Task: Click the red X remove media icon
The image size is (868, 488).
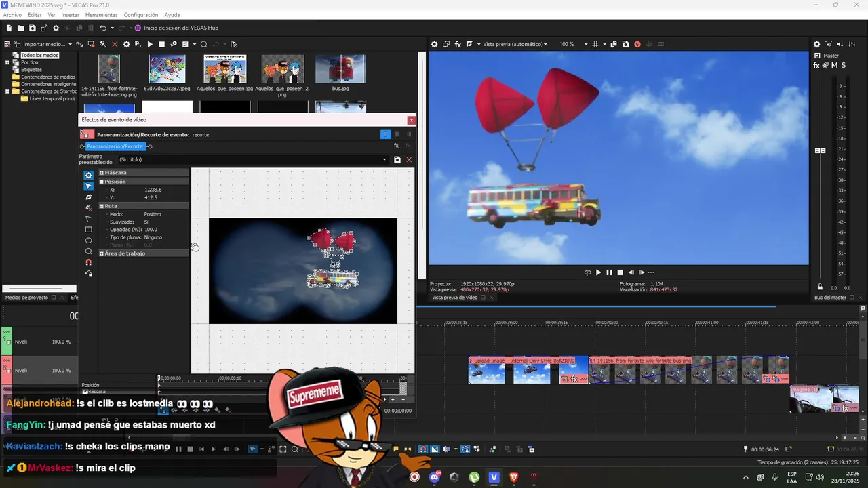Action: pyautogui.click(x=115, y=44)
